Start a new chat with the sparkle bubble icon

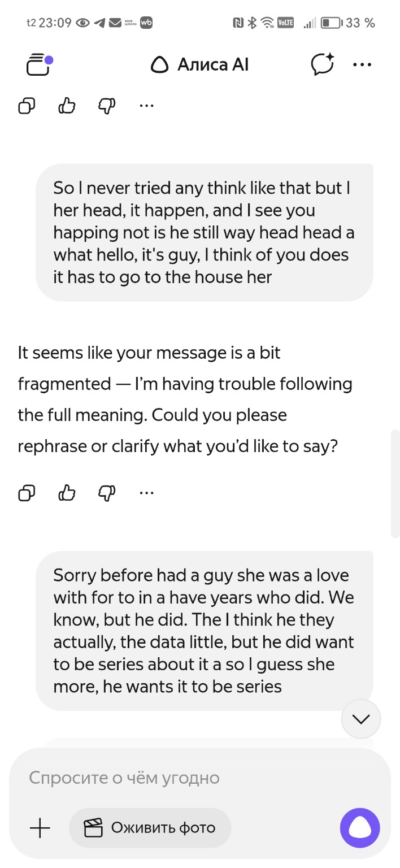tap(323, 64)
